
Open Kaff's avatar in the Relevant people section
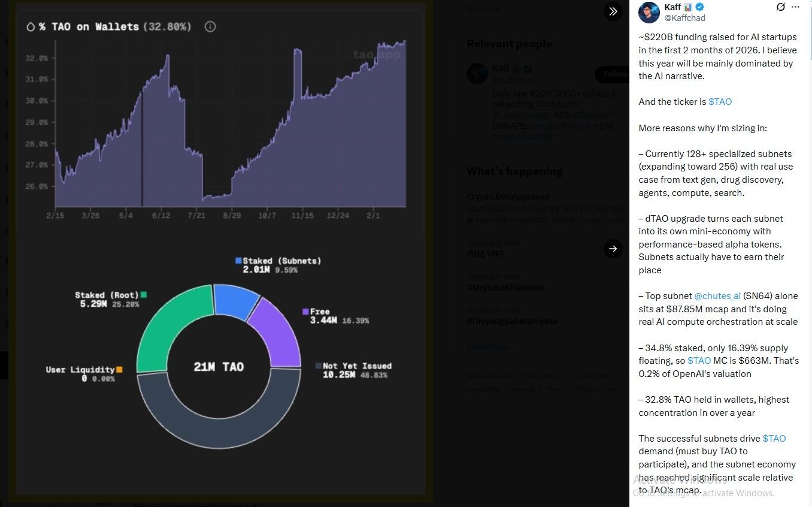point(477,74)
